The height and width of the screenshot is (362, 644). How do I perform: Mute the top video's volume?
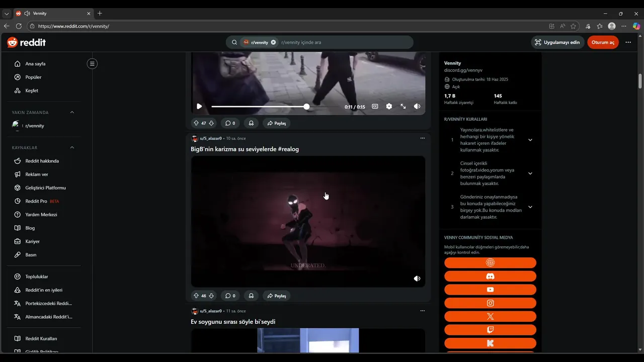point(417,107)
